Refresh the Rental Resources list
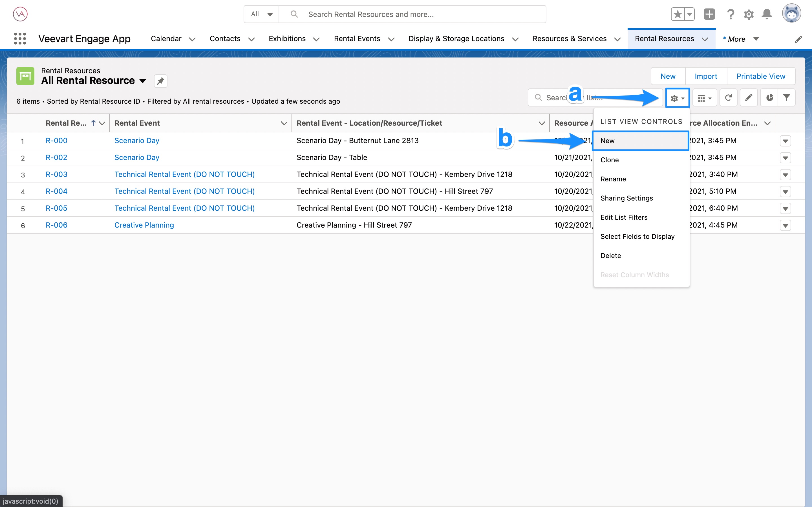 click(x=729, y=97)
